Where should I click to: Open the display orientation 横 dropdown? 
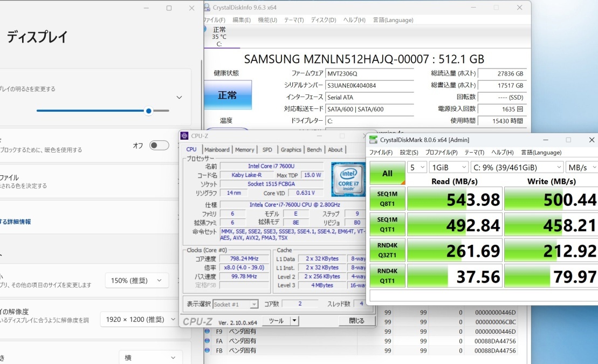coord(149,358)
